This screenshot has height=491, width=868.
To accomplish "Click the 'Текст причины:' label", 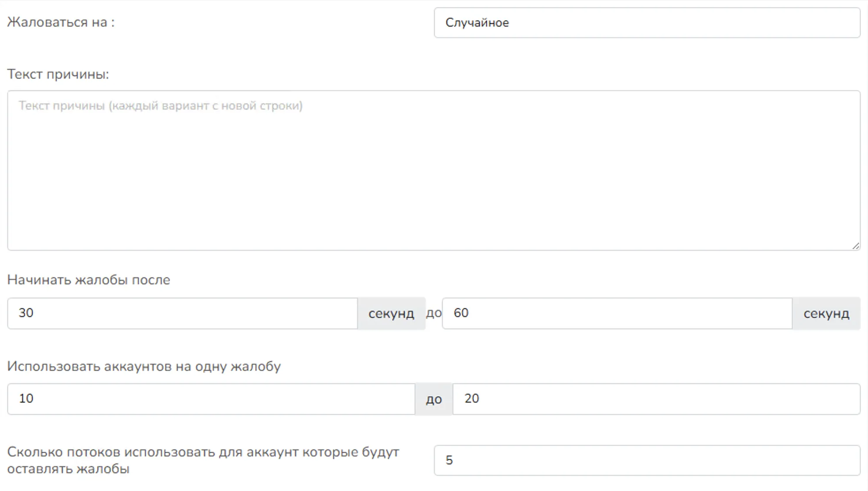I will [58, 74].
